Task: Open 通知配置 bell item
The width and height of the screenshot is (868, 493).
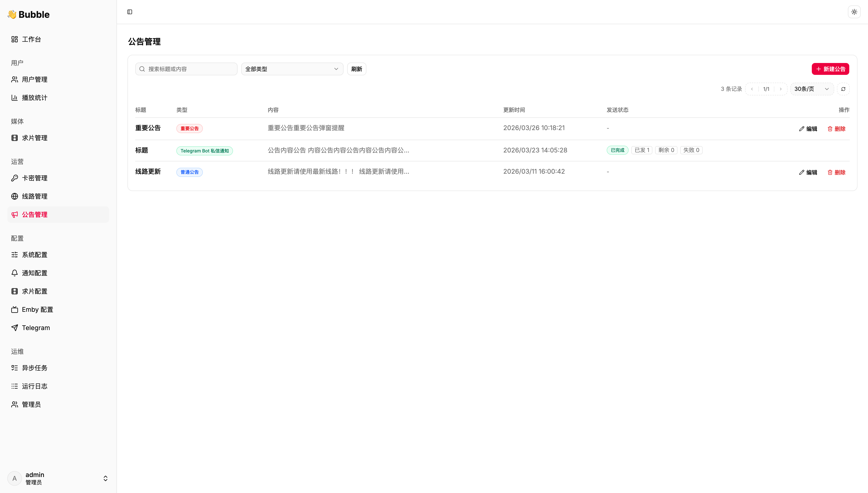Action: pos(34,273)
